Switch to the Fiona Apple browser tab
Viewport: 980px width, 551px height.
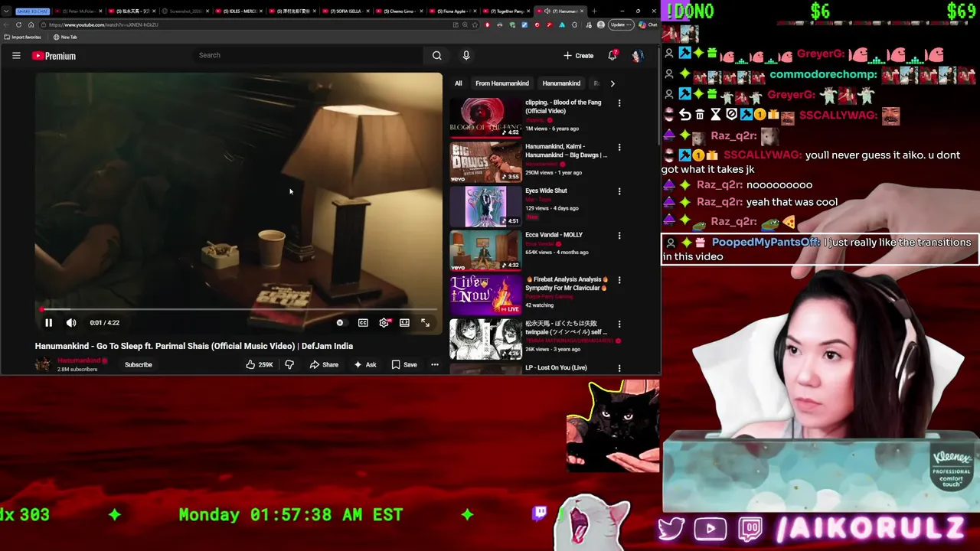coord(453,11)
